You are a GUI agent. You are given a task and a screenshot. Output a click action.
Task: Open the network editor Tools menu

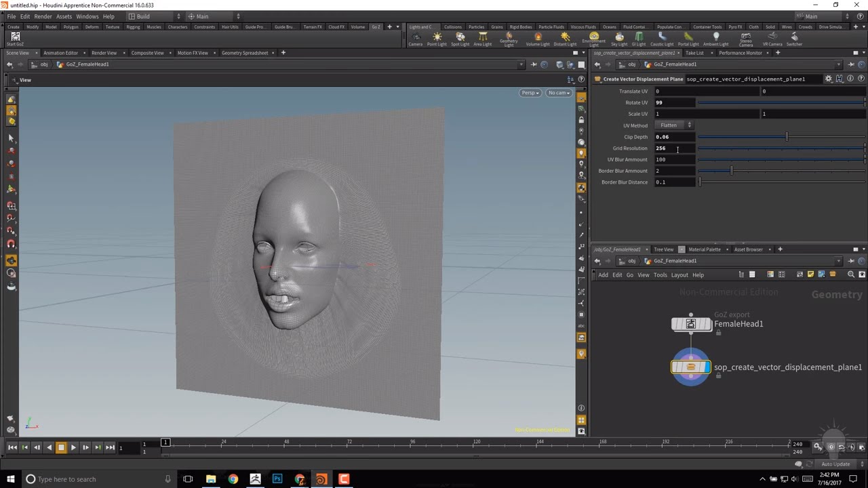660,275
